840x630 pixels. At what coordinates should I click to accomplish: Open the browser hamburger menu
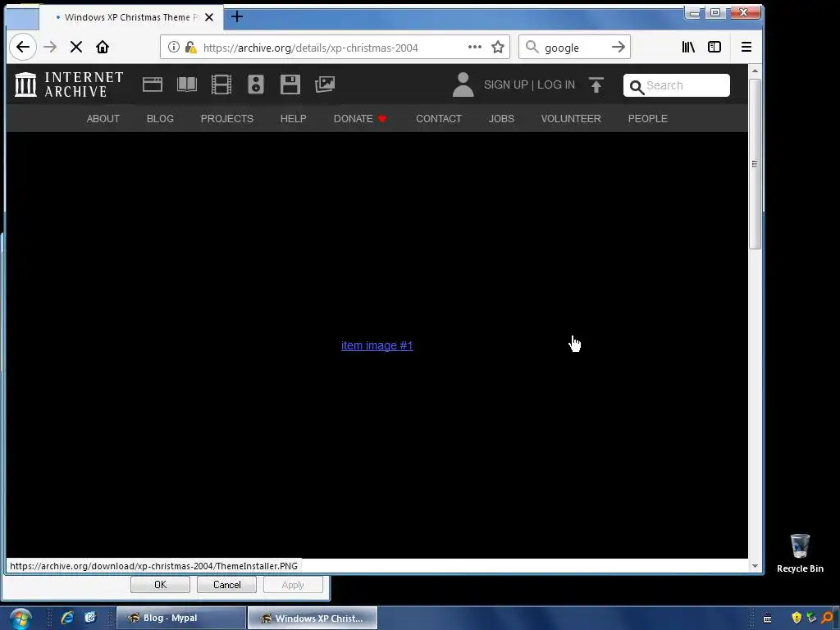(746, 47)
